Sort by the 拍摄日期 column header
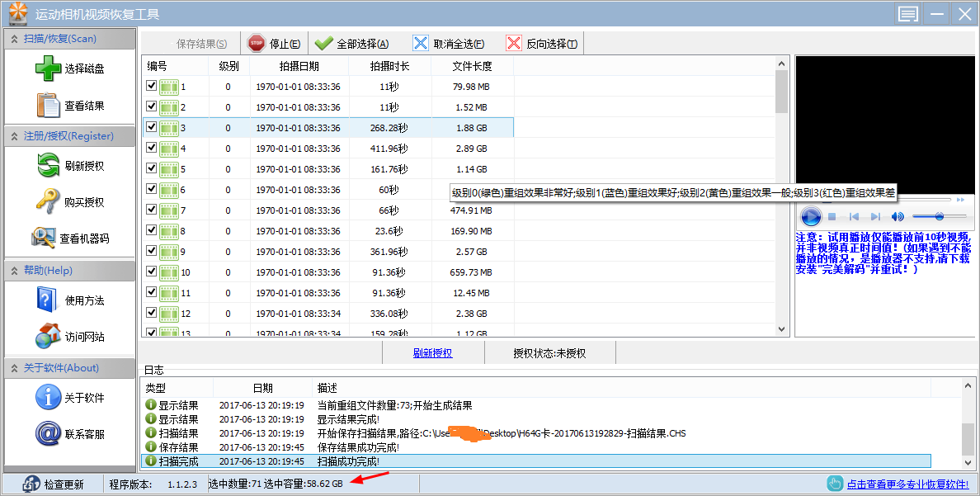The width and height of the screenshot is (980, 496). pyautogui.click(x=299, y=66)
